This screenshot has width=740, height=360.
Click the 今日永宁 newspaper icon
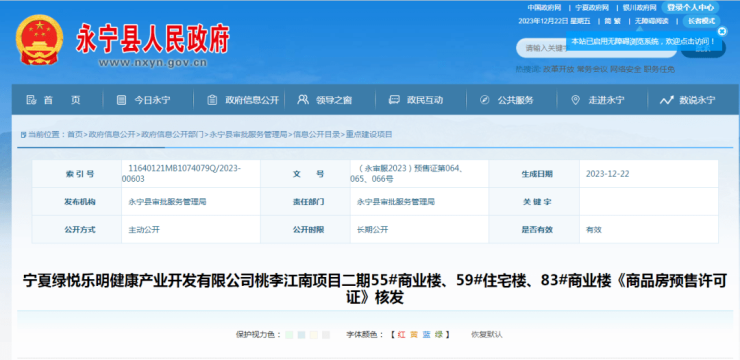coord(122,100)
